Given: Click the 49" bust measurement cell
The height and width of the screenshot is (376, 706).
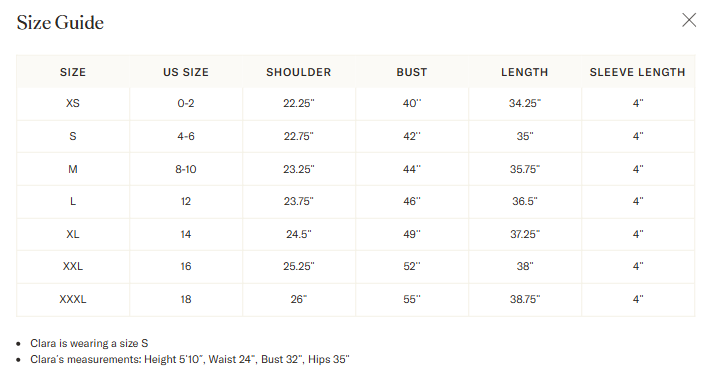Looking at the screenshot, I should 412,234.
